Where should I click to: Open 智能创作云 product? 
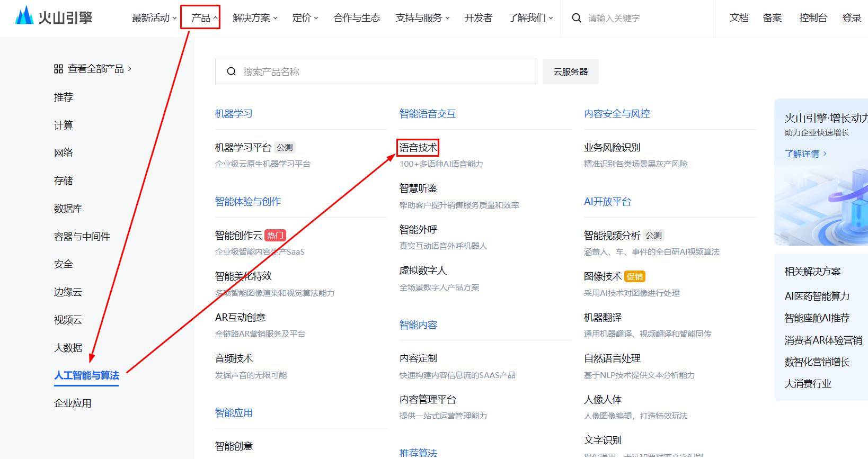coord(238,235)
